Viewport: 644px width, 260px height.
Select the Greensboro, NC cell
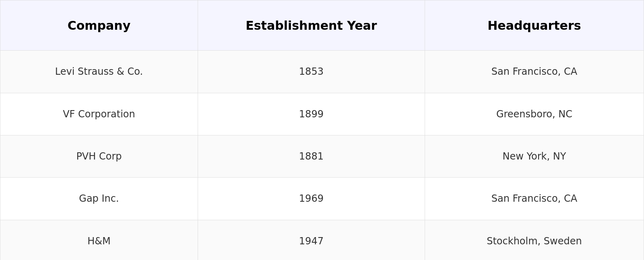click(x=534, y=114)
